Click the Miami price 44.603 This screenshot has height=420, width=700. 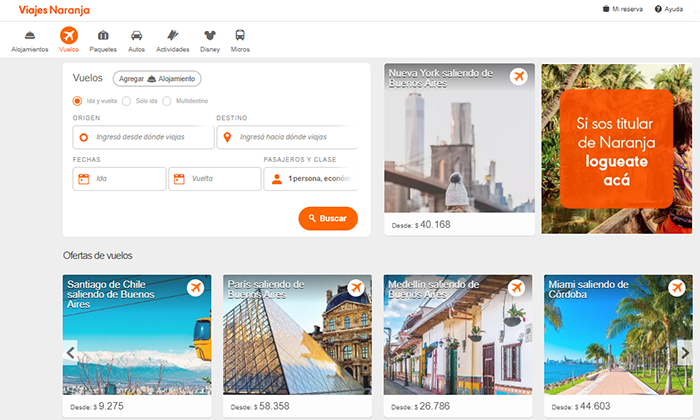point(595,406)
